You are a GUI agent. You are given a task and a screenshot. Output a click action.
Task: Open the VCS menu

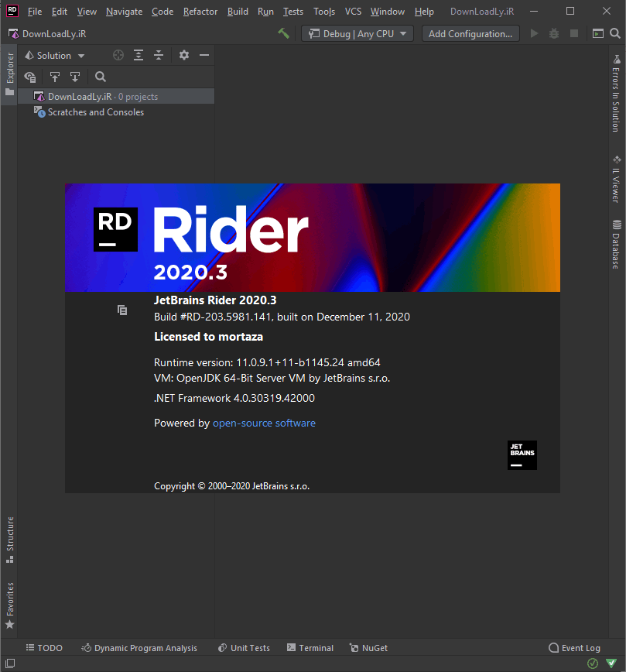click(x=353, y=12)
